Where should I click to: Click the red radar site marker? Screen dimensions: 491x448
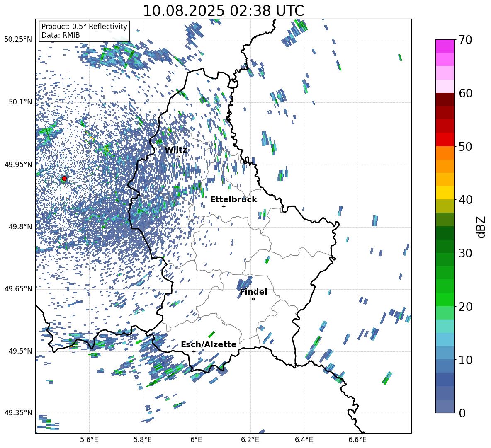pos(64,179)
